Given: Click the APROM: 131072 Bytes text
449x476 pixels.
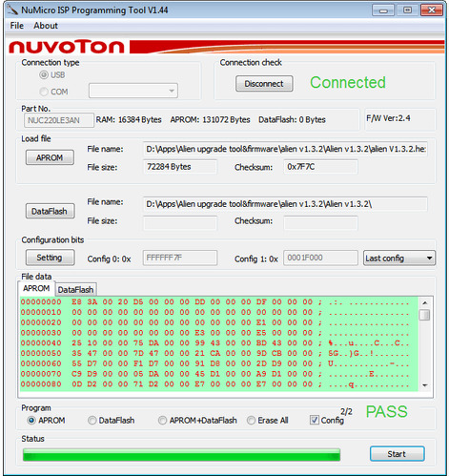Looking at the screenshot, I should (210, 120).
